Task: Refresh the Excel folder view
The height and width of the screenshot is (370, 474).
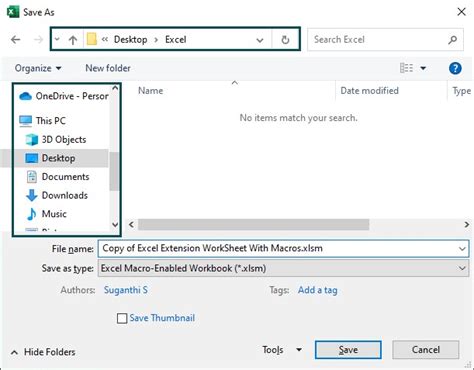Action: point(285,40)
